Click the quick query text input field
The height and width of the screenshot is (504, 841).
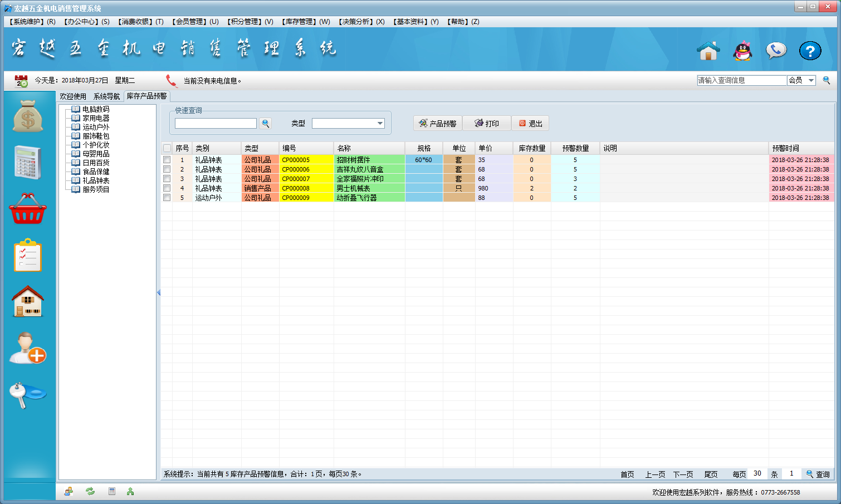216,124
